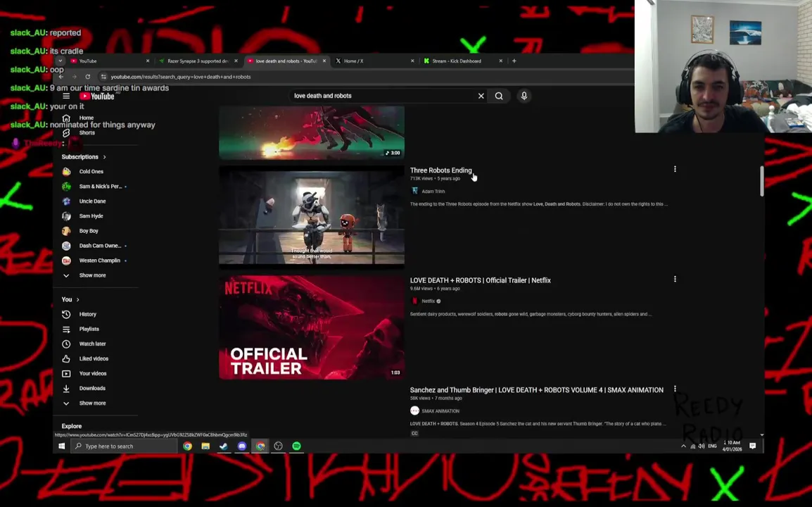Image resolution: width=812 pixels, height=507 pixels.
Task: Visit the Netflix channel link
Action: pyautogui.click(x=429, y=301)
